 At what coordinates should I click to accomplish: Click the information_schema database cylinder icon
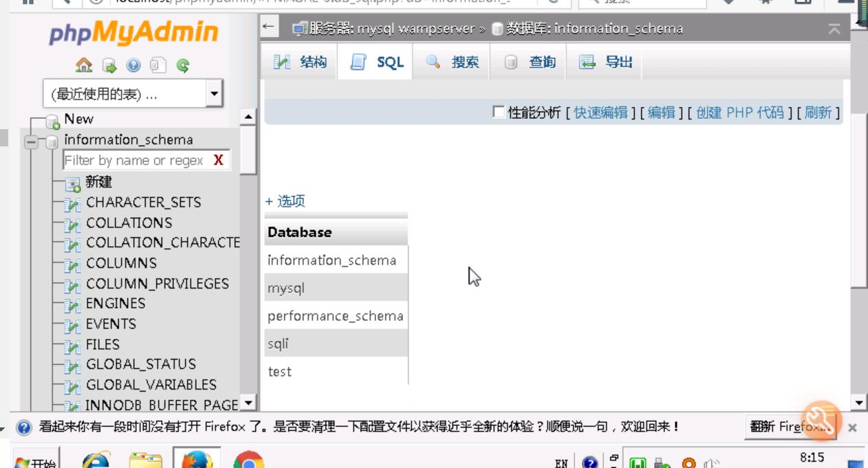coord(52,142)
